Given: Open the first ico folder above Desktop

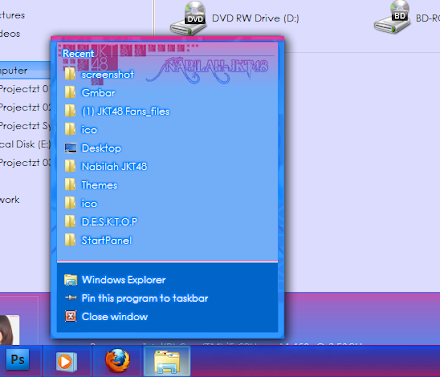Looking at the screenshot, I should [167, 130].
